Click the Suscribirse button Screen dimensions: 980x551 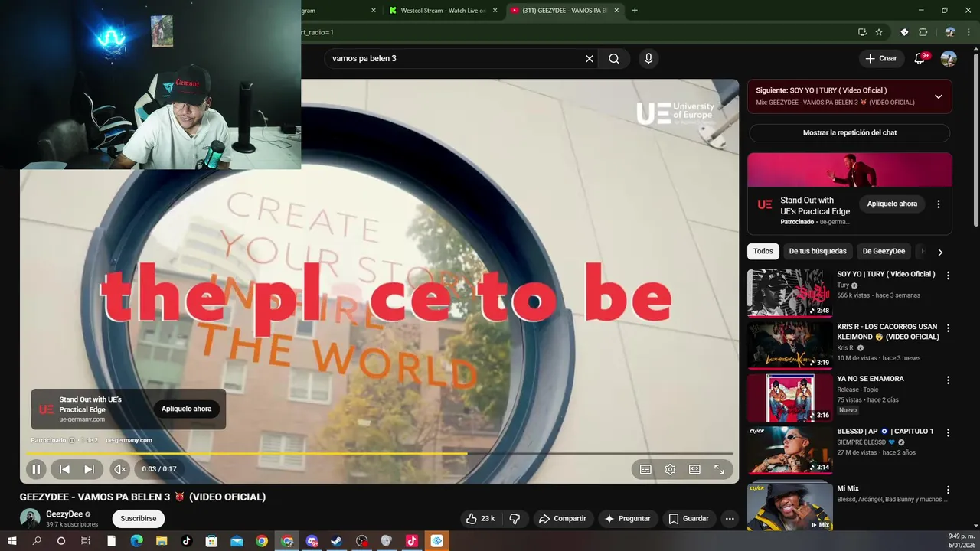click(139, 519)
